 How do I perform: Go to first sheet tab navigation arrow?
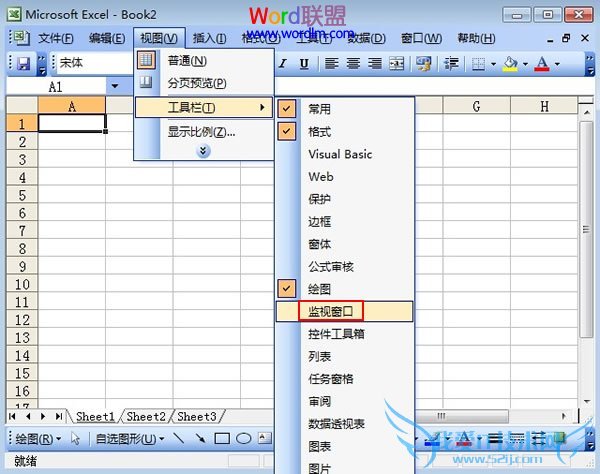coord(12,416)
